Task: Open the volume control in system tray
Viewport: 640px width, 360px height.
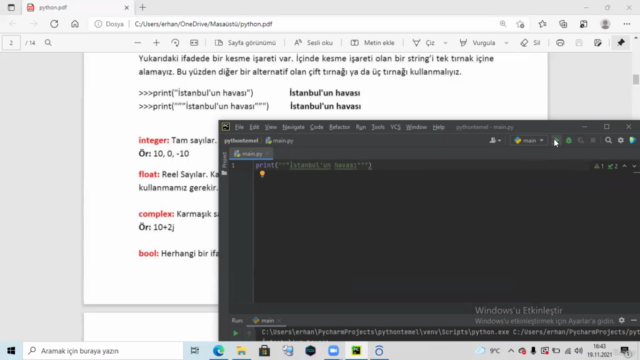Action: (x=578, y=351)
